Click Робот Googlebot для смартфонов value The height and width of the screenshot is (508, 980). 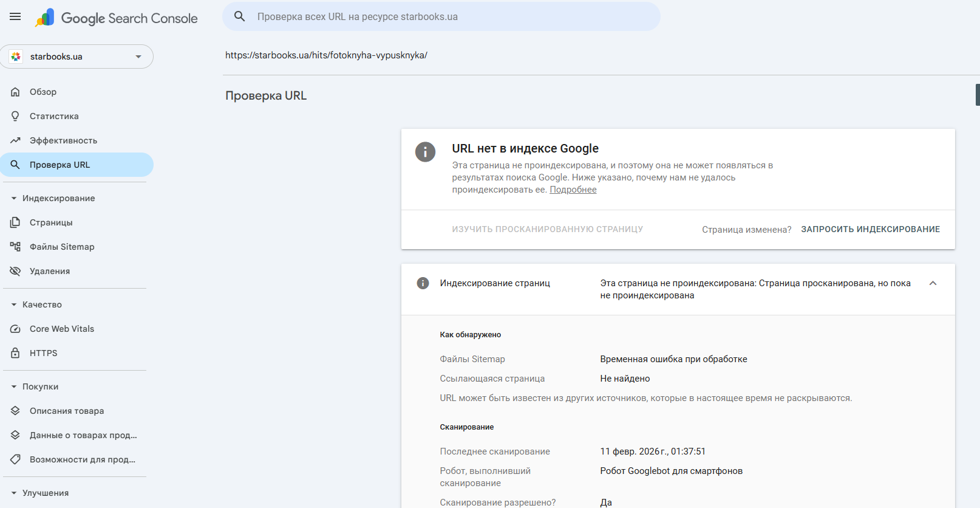coord(671,471)
